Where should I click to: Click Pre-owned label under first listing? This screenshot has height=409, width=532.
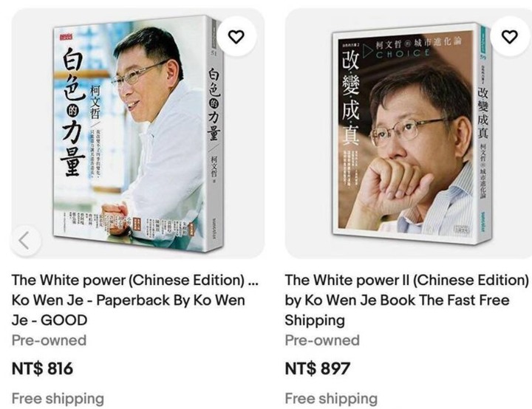(50, 340)
